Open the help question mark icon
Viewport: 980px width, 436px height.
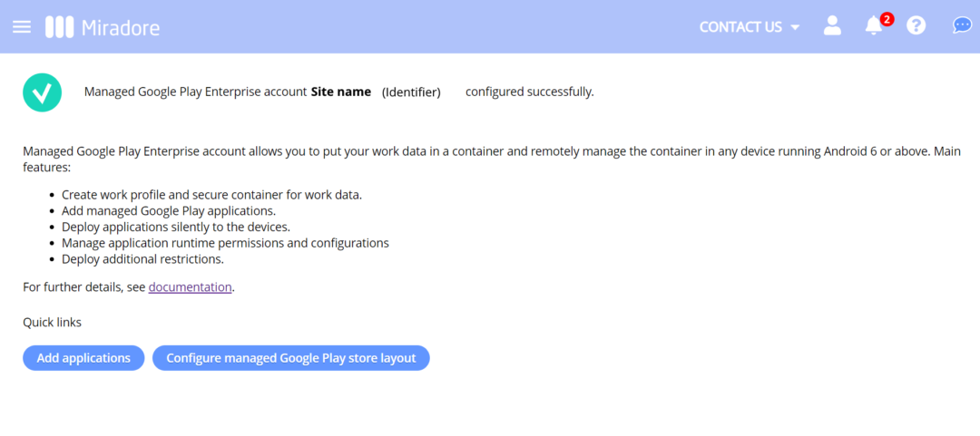pos(916,25)
